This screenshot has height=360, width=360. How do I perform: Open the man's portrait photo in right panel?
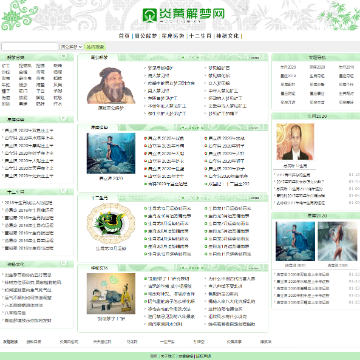click(x=295, y=142)
